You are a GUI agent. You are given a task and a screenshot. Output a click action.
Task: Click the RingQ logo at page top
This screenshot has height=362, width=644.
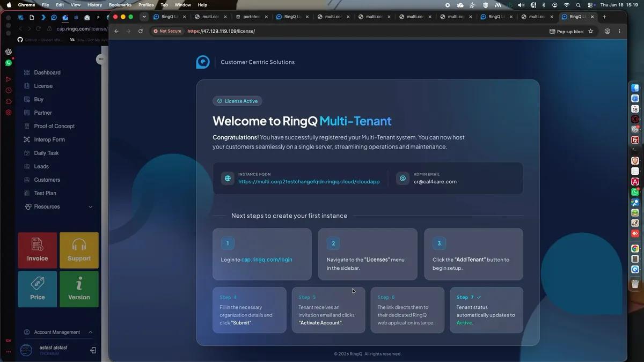[x=202, y=62]
